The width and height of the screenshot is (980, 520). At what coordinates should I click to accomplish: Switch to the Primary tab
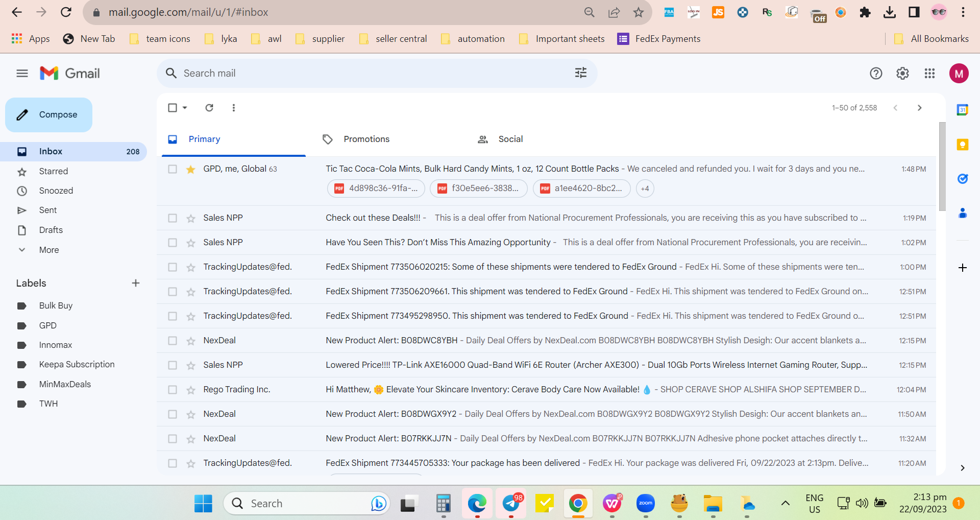(234, 139)
